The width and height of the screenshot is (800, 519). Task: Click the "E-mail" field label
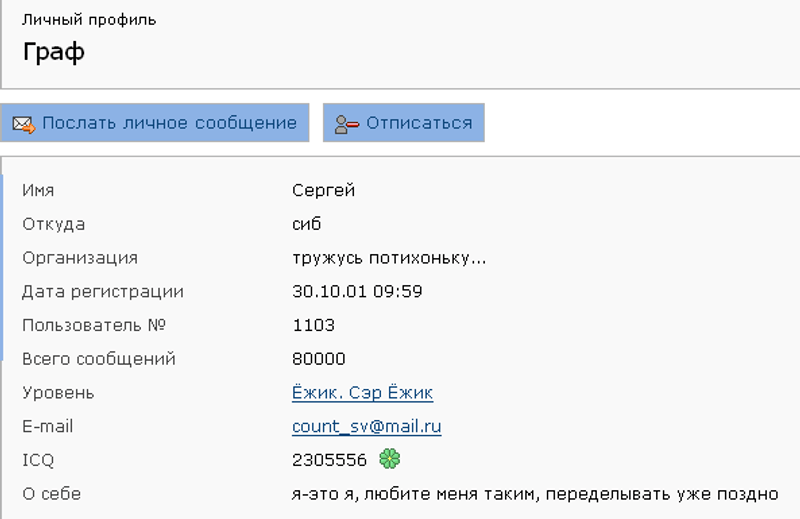(48, 427)
